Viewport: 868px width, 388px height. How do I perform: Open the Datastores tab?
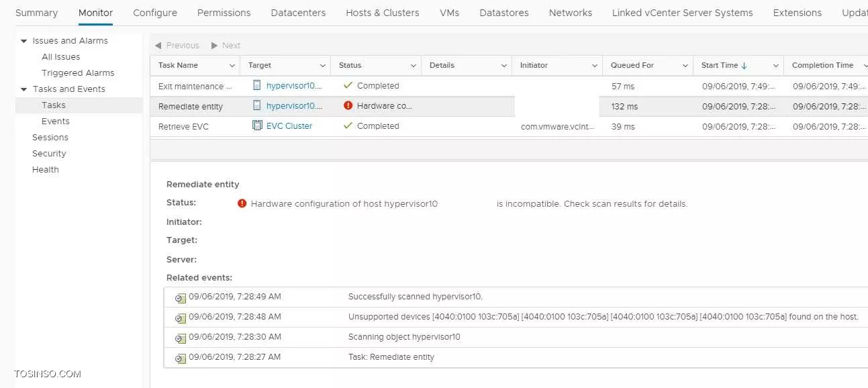(x=504, y=13)
